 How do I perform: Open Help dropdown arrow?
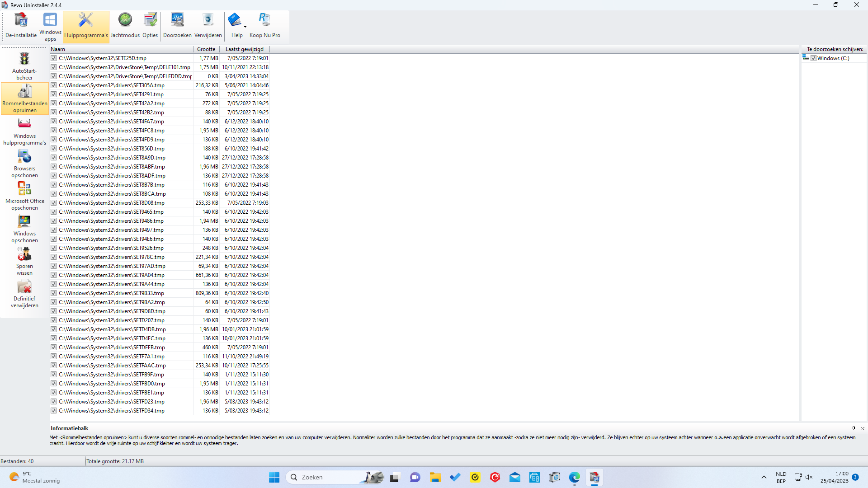245,27
